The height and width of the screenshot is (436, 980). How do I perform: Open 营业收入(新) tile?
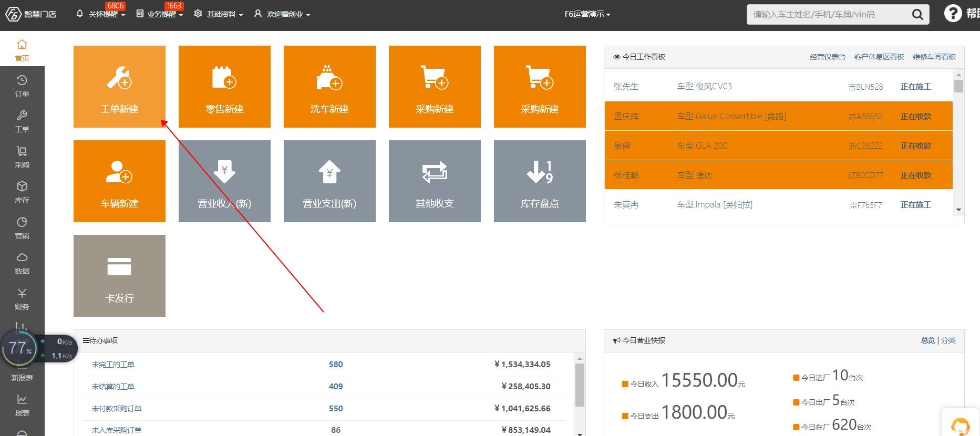pos(224,181)
